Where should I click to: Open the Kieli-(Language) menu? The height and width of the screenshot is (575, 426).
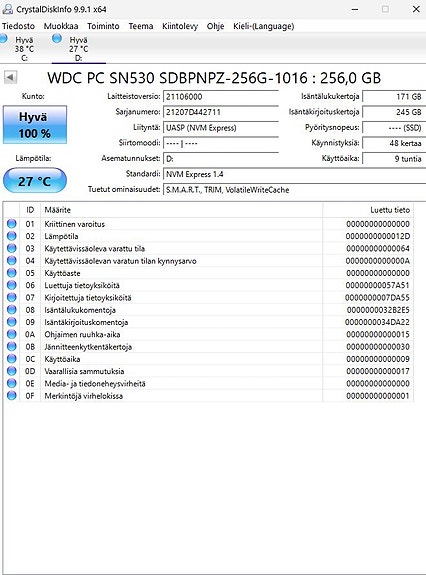point(264,26)
